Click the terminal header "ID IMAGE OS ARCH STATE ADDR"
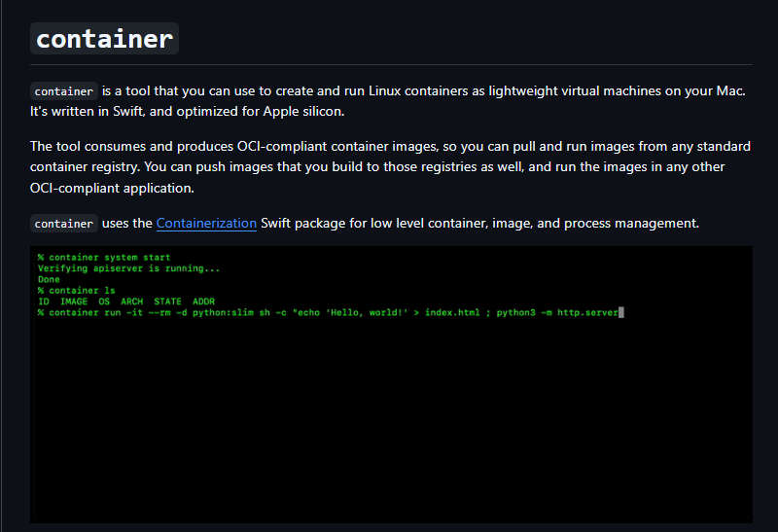Image resolution: width=778 pixels, height=532 pixels. point(126,301)
